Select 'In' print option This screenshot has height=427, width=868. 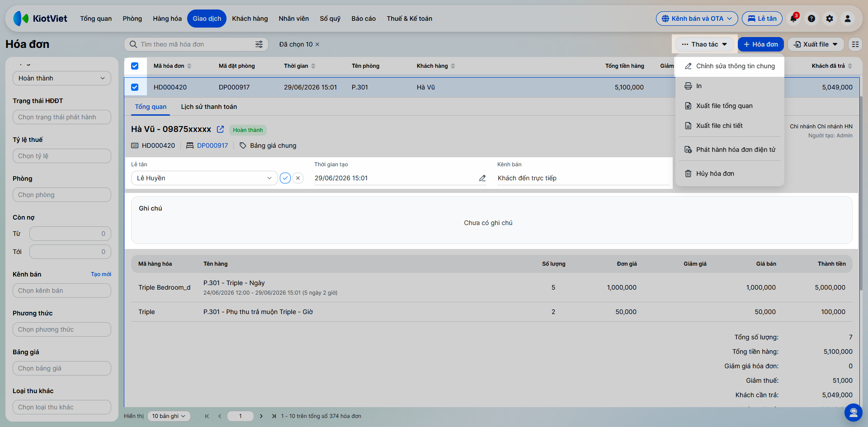[730, 86]
